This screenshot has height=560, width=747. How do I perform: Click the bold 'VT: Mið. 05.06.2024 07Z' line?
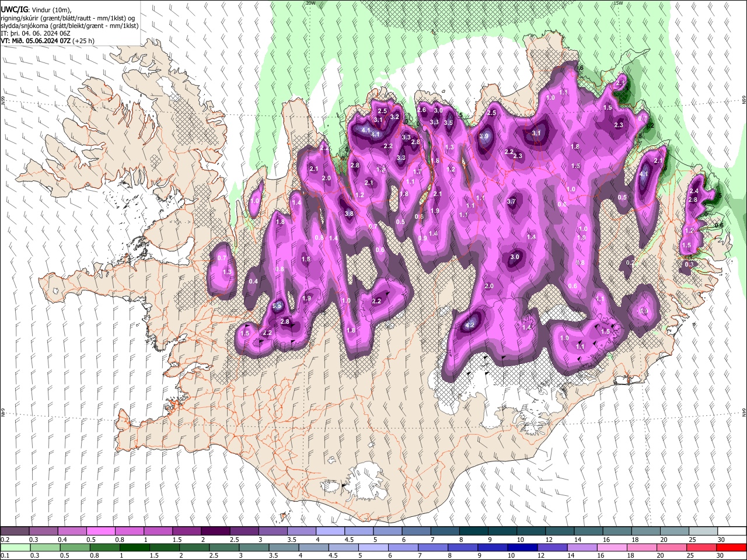tap(47, 41)
